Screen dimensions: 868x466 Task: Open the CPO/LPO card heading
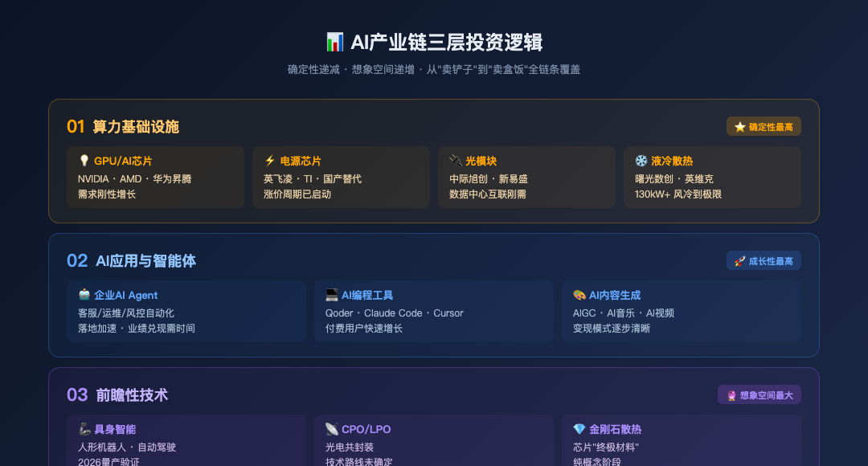(x=366, y=430)
